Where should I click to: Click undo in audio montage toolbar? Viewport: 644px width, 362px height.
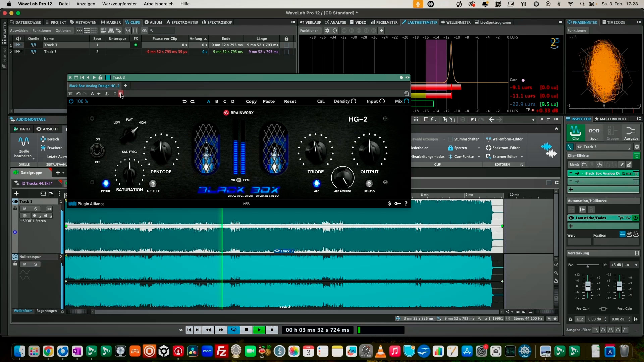coord(473,119)
